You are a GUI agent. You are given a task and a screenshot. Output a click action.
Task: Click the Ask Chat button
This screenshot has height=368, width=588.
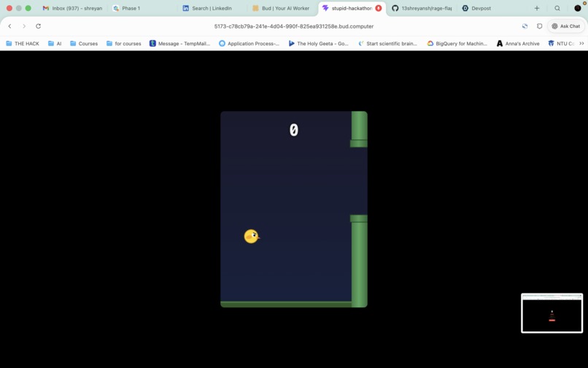click(x=566, y=26)
